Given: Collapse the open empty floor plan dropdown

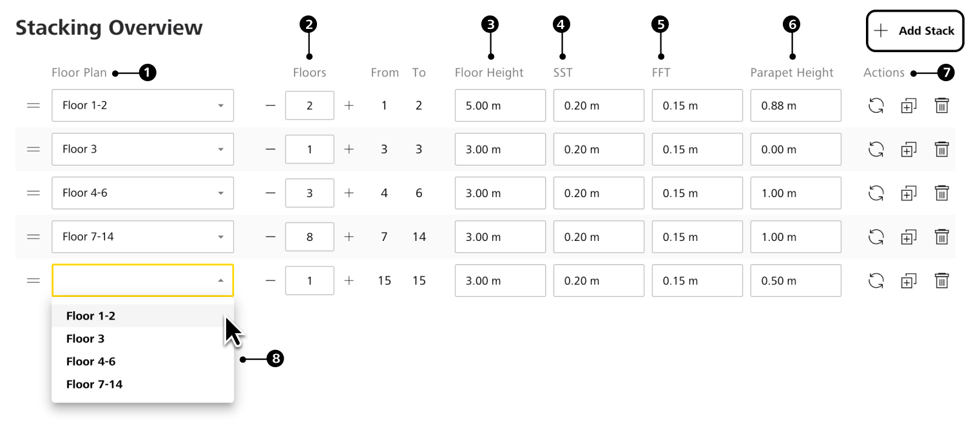Looking at the screenshot, I should click(x=142, y=281).
